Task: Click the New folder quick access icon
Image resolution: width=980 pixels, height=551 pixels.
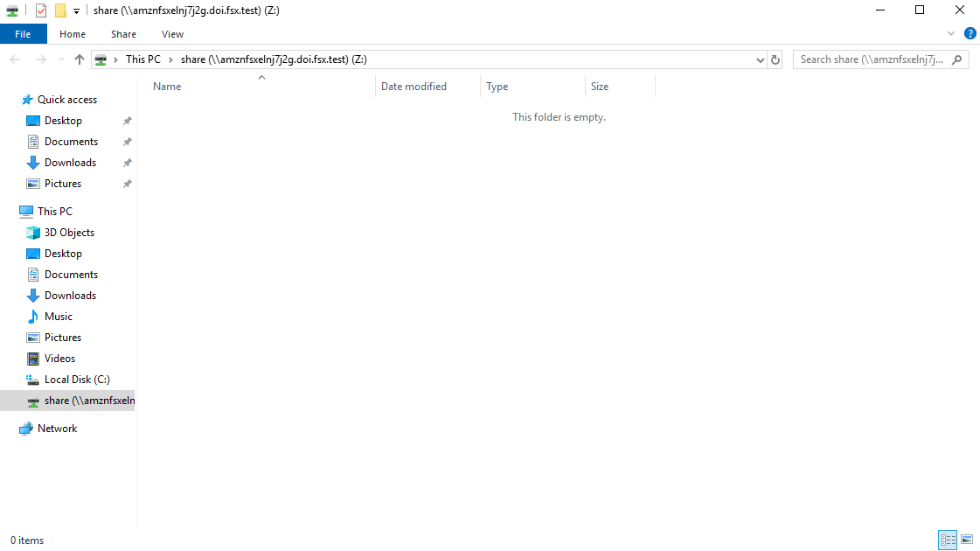Action: pyautogui.click(x=60, y=10)
